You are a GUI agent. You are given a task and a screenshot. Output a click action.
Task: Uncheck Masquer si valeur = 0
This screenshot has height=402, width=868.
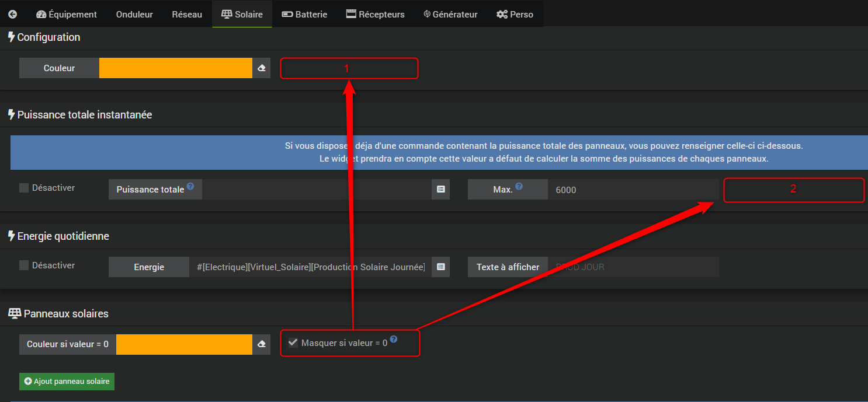coord(293,342)
